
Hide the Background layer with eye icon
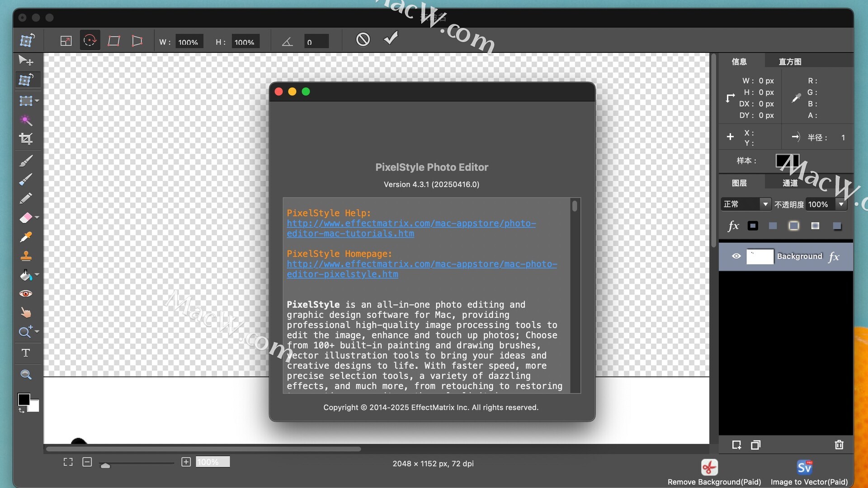(736, 256)
